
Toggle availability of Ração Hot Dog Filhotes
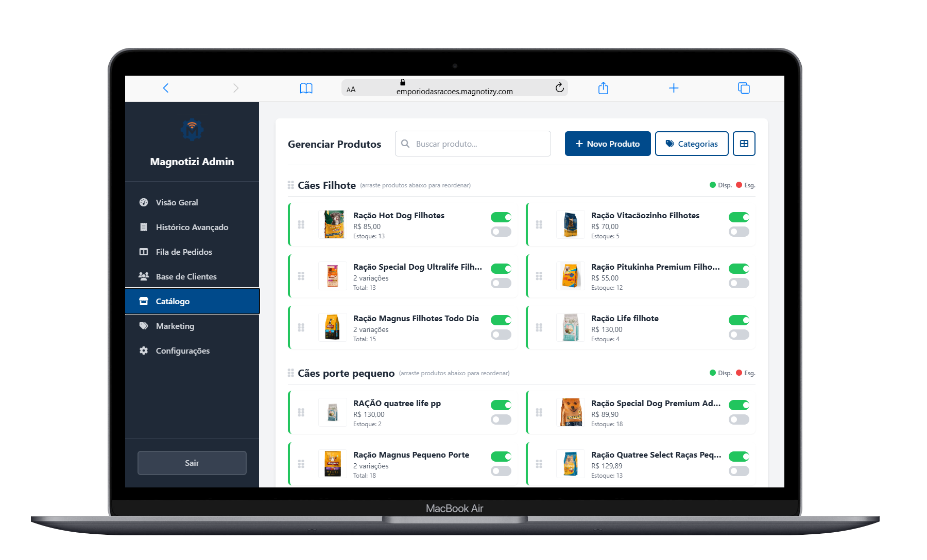pos(501,217)
